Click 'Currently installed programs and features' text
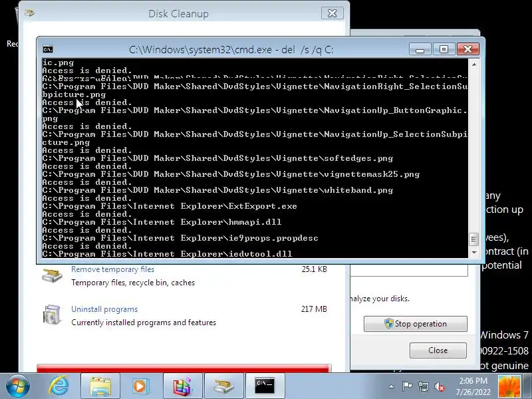Viewport: 532px width, 399px height. tap(144, 323)
